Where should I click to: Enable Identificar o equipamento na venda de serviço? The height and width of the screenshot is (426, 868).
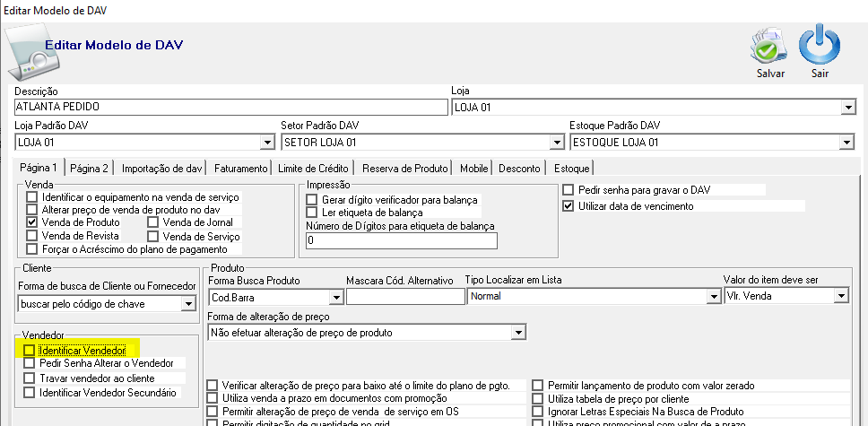32,196
